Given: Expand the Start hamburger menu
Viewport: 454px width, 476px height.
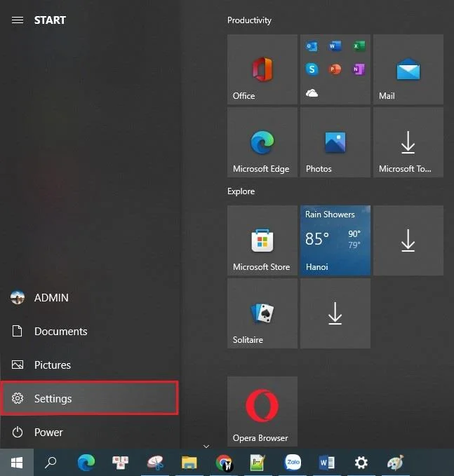Looking at the screenshot, I should pyautogui.click(x=18, y=20).
